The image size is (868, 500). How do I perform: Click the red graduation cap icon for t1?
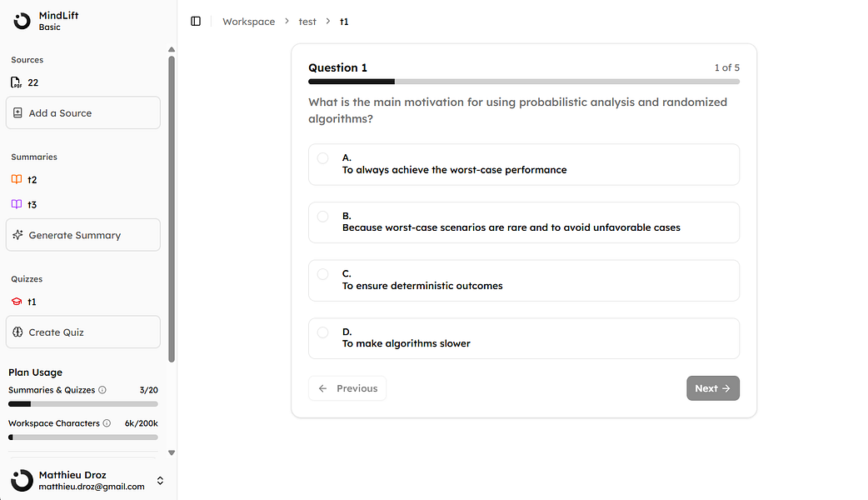click(x=17, y=302)
